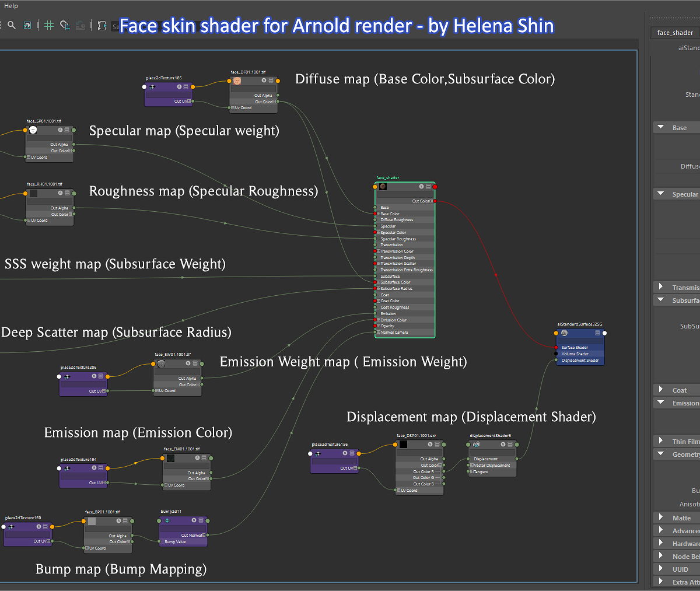Toggle grid display icon in Node Editor toolbar
The width and height of the screenshot is (700, 591).
[x=49, y=25]
